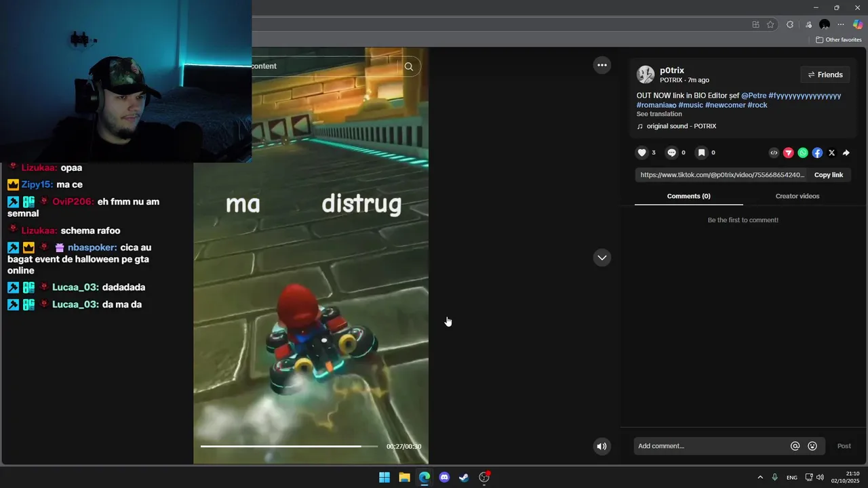This screenshot has width=868, height=488.
Task: Click the Zipy15 chat username
Action: (x=37, y=184)
